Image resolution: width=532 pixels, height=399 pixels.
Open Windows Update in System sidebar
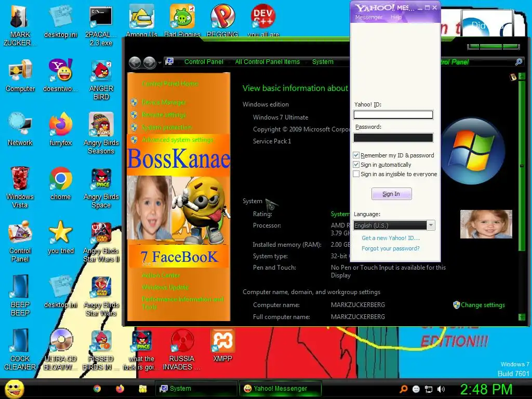(165, 287)
